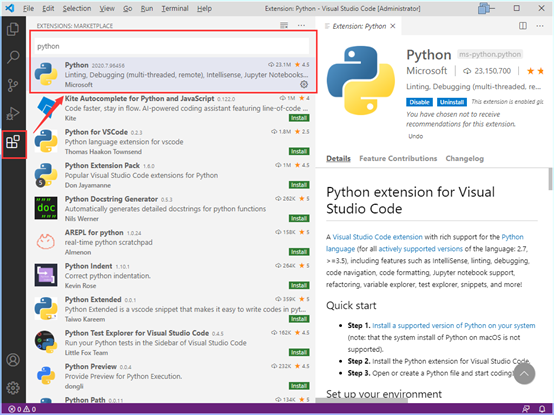Click the manage gear on Python extension row
Screen dimensions: 554x415
point(304,84)
